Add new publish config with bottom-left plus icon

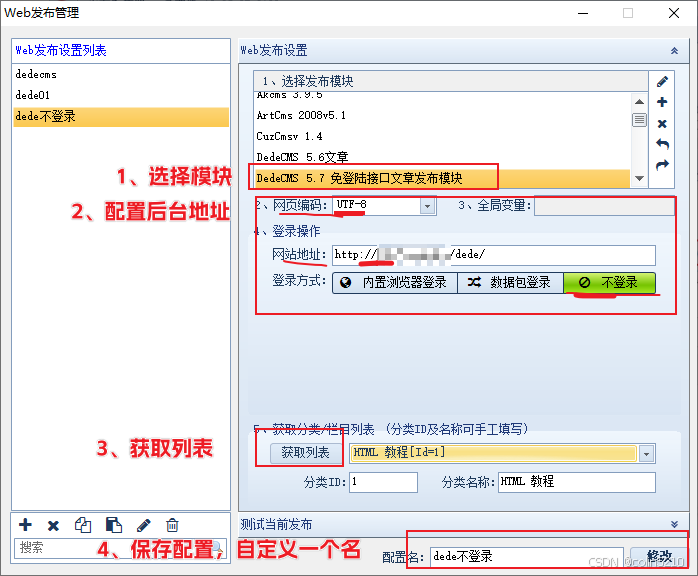25,525
